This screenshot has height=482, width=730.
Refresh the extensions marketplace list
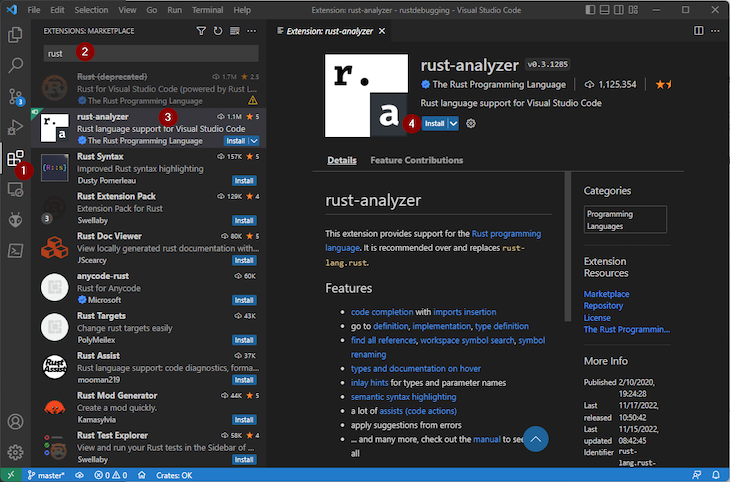218,31
